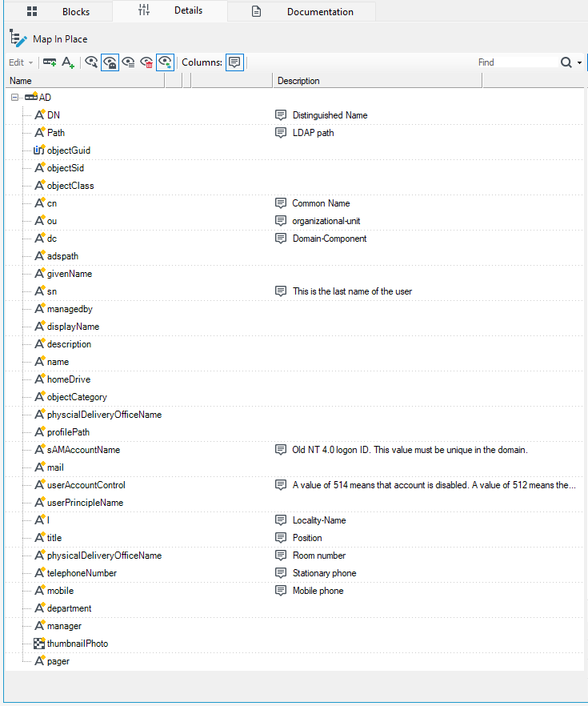Toggle the eye with lock view button
The height and width of the screenshot is (706, 588).
click(x=110, y=62)
